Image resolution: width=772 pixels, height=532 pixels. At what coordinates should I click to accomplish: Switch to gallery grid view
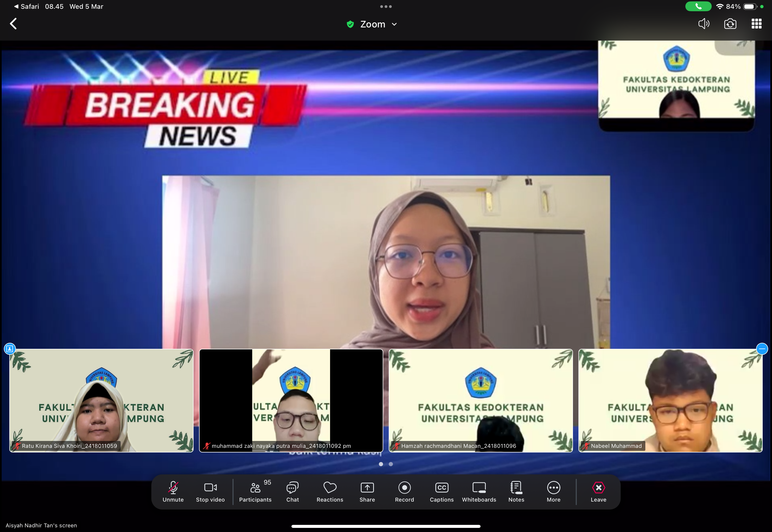(x=756, y=24)
